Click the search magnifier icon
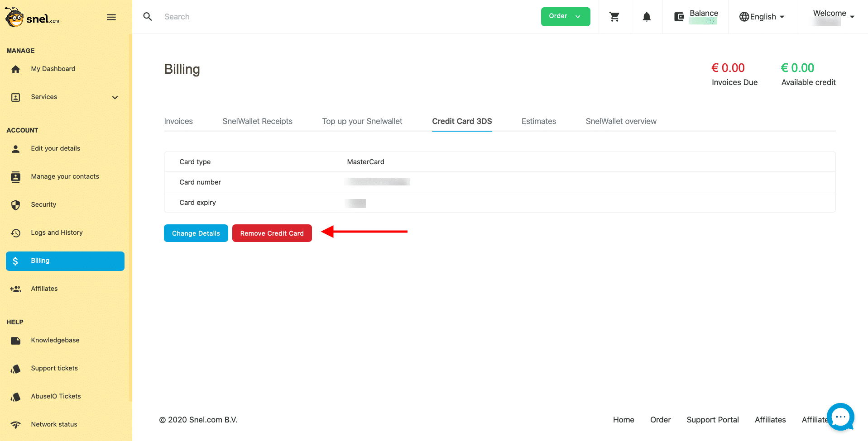Viewport: 868px width, 441px height. pos(148,17)
